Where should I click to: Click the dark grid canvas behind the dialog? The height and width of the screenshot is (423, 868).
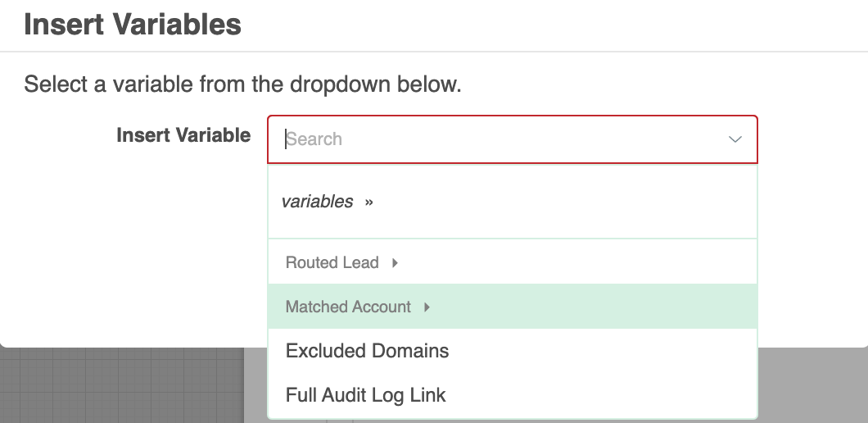coord(122,385)
